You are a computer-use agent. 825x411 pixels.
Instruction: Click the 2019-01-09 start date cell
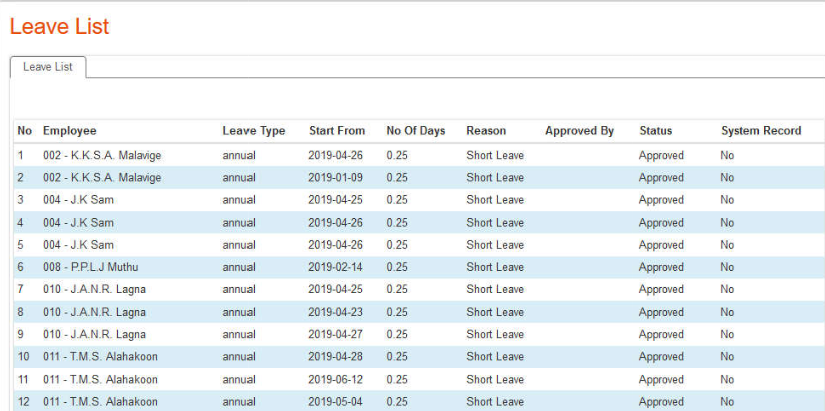[336, 178]
